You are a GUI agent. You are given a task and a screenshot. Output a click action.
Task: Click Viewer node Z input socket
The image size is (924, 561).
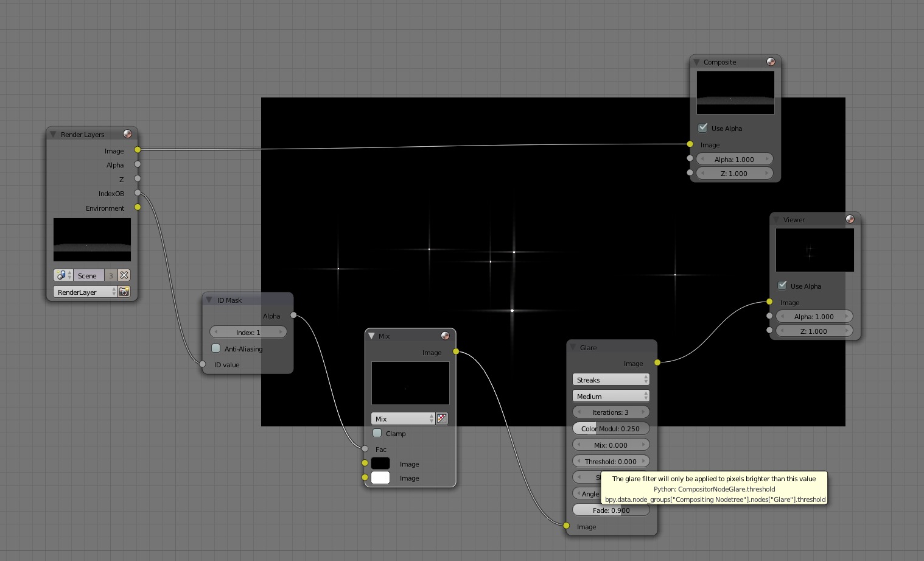[x=769, y=330]
